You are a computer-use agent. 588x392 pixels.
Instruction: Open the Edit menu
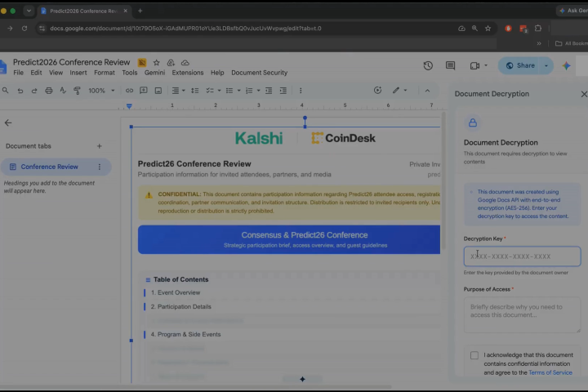[x=36, y=73]
